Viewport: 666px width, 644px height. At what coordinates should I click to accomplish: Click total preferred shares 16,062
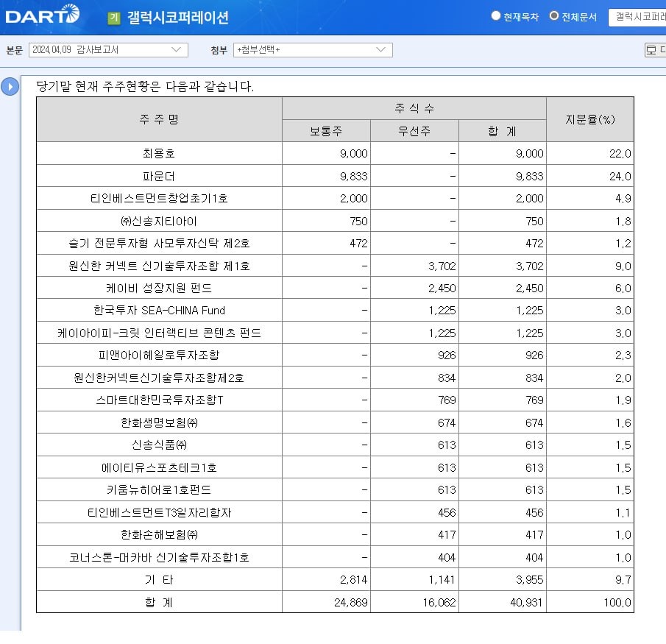point(439,602)
